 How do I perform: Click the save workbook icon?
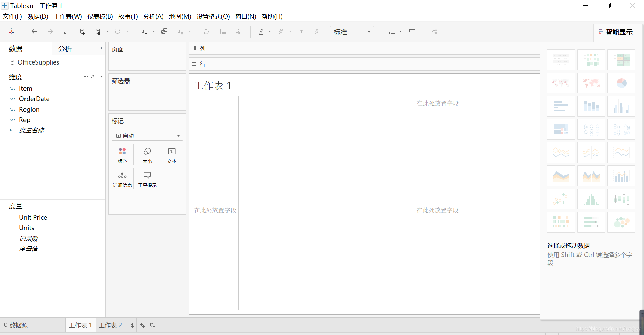pos(66,31)
